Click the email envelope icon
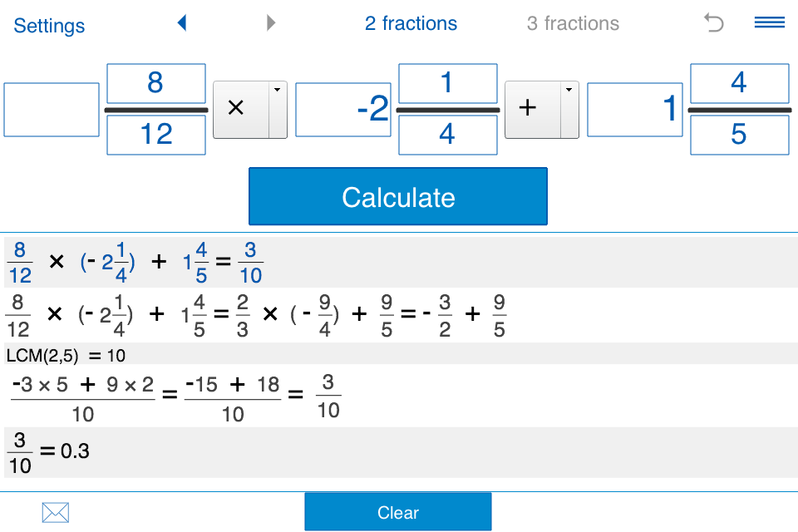Image resolution: width=798 pixels, height=532 pixels. click(55, 512)
